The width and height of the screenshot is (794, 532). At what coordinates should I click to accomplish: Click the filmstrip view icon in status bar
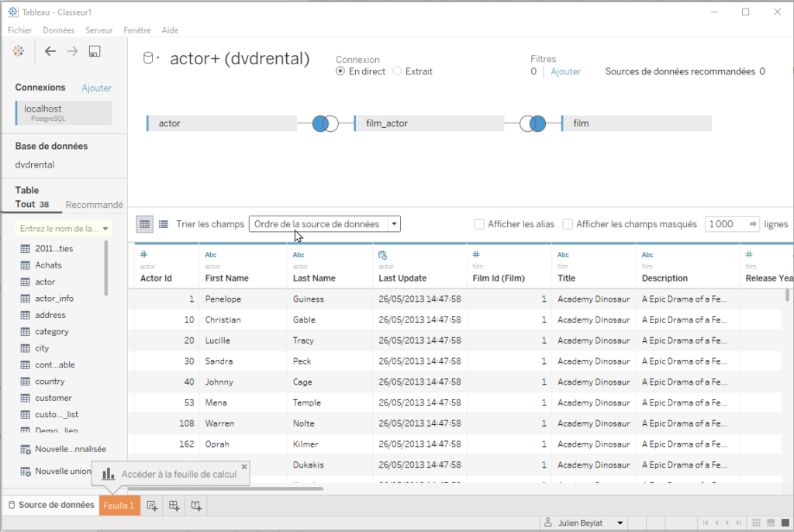pos(771,523)
